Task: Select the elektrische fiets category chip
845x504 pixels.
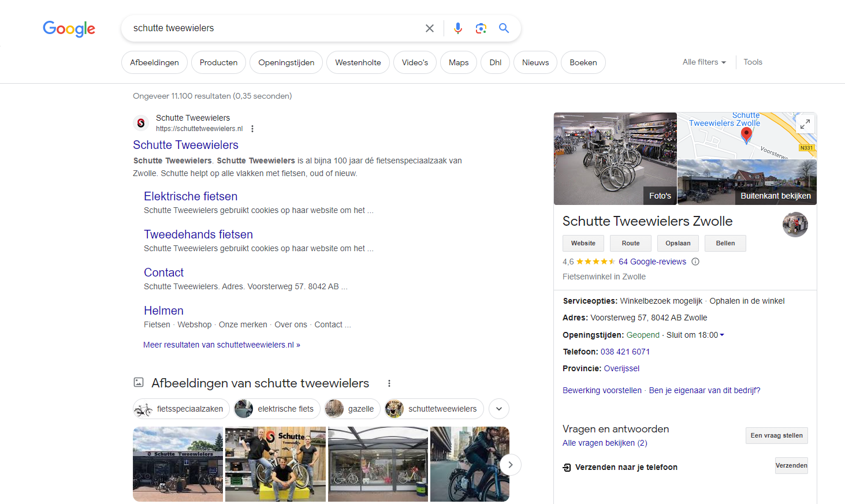Action: click(277, 408)
